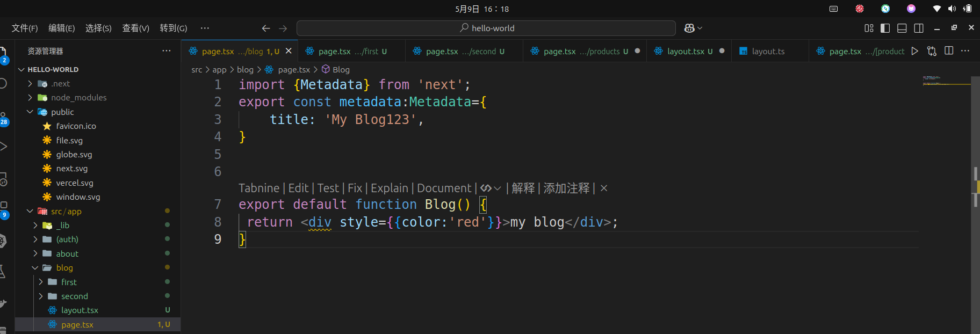Image resolution: width=980 pixels, height=334 pixels.
Task: Run the current file with play icon
Action: 915,51
